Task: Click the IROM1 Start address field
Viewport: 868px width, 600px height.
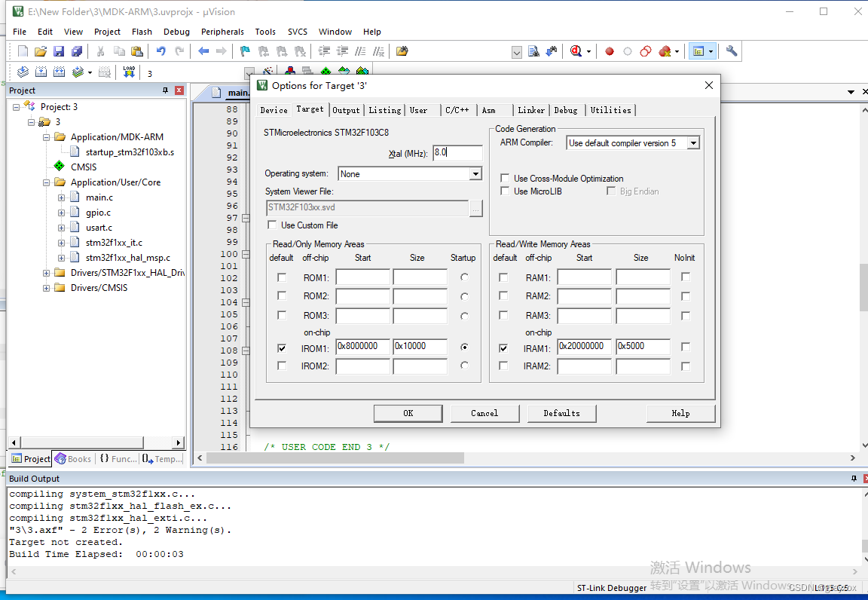Action: click(x=363, y=347)
